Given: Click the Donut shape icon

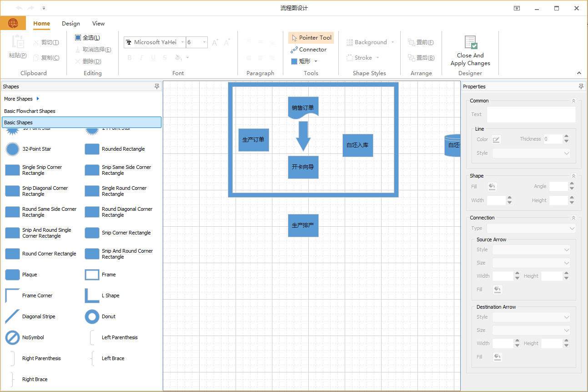Looking at the screenshot, I should (92, 316).
